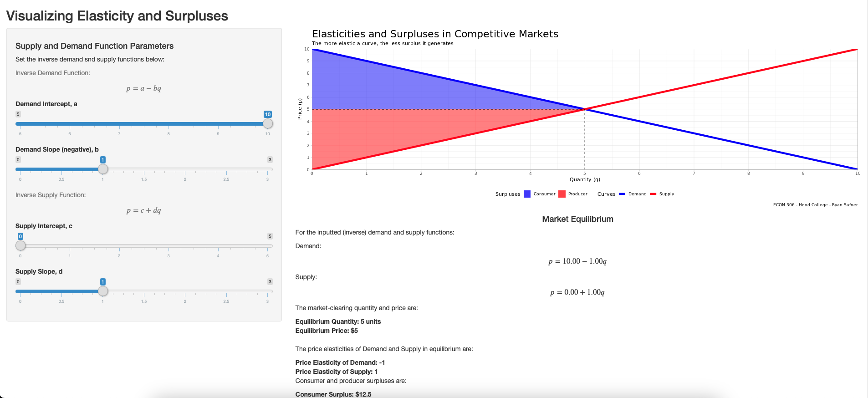The width and height of the screenshot is (868, 398).
Task: Set Demand Slope slider to tick 2
Action: (x=185, y=169)
